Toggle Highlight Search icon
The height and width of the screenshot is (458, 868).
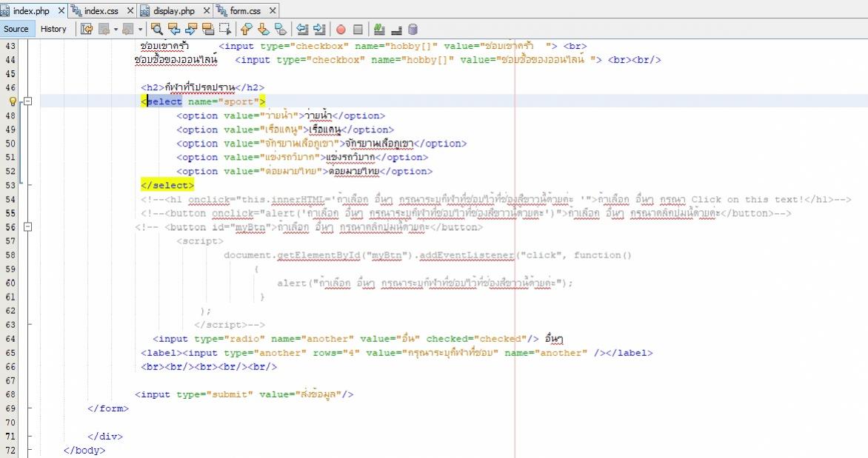[208, 29]
